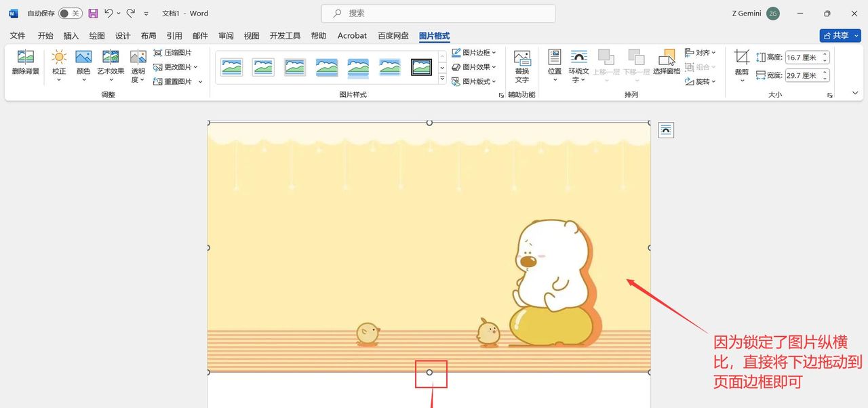Switch to the Insert (插入) tab

click(71, 35)
